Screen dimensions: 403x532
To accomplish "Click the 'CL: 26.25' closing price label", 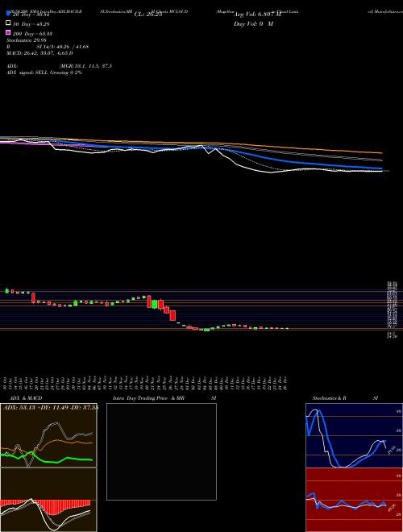I will point(148,15).
